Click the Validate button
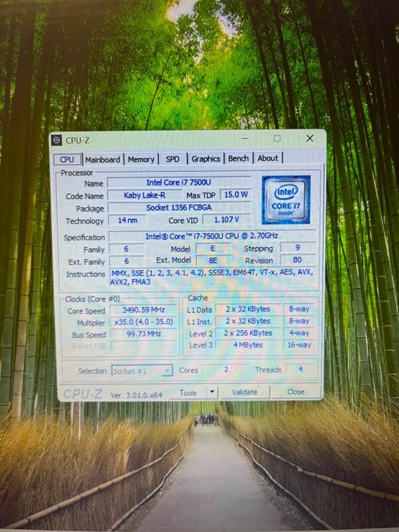The width and height of the screenshot is (399, 532). tap(244, 392)
